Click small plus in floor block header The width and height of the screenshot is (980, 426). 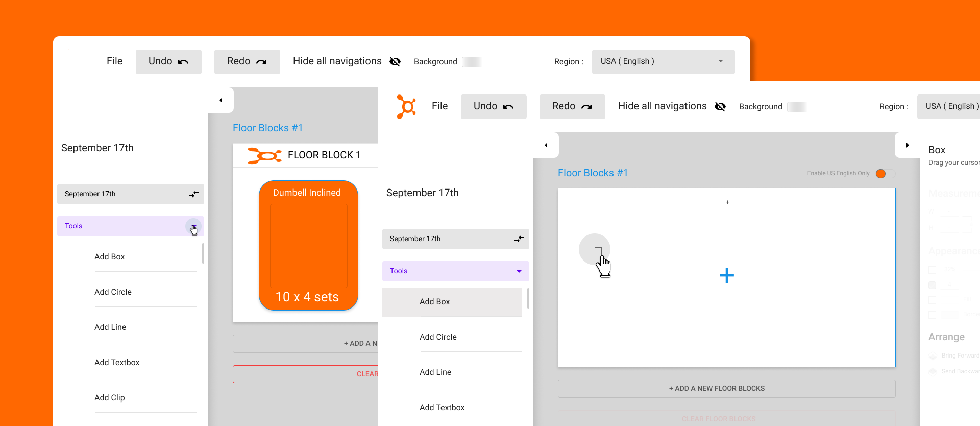(x=727, y=202)
